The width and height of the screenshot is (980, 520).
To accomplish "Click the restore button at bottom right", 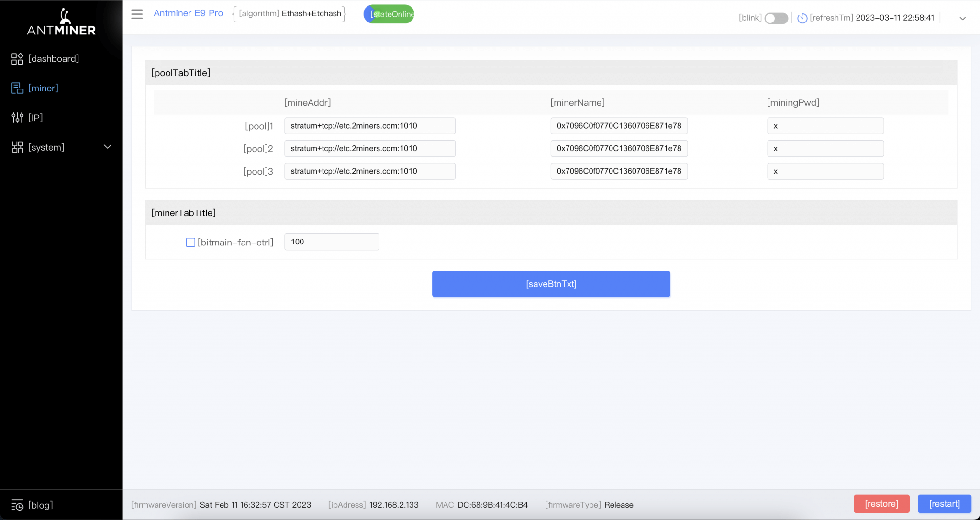I will (881, 504).
